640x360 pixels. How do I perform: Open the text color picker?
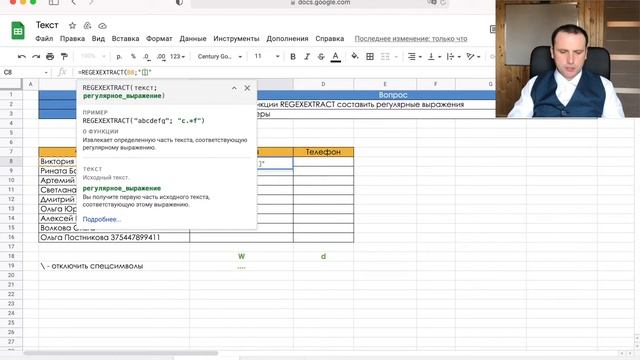click(x=336, y=57)
